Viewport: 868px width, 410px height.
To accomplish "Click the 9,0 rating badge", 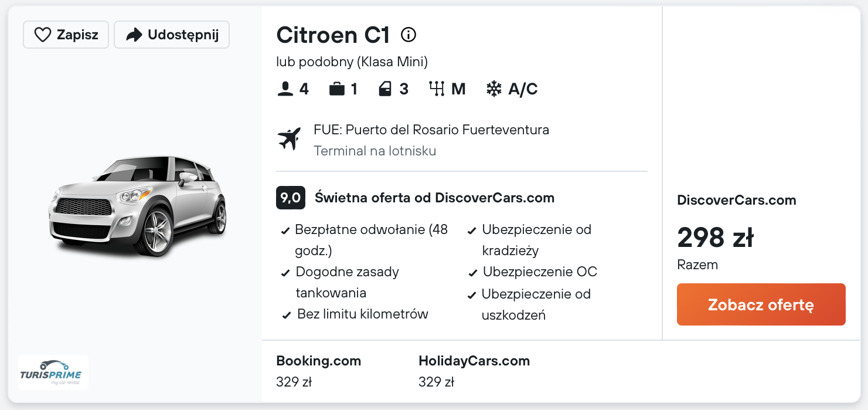I will pyautogui.click(x=290, y=198).
